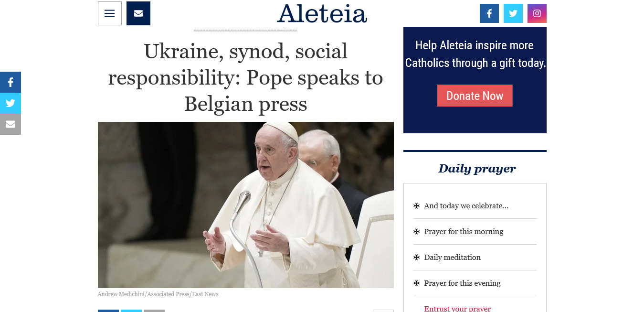Click the newsletter envelope icon in header
The image size is (644, 312).
tap(138, 13)
